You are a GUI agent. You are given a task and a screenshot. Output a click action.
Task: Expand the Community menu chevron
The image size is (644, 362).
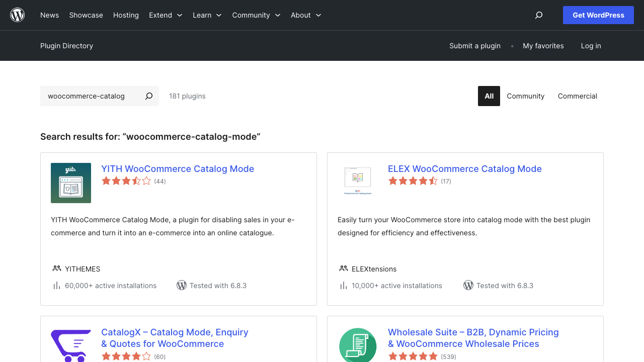[x=277, y=15]
